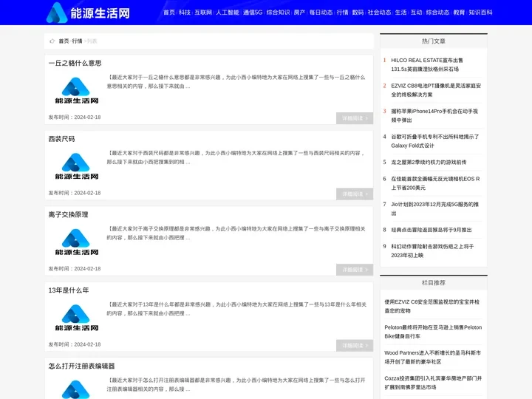Go to the 社会动态 section

[x=379, y=13]
